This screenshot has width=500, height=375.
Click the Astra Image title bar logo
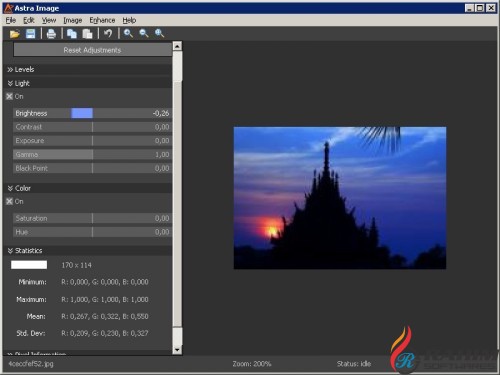click(x=8, y=8)
